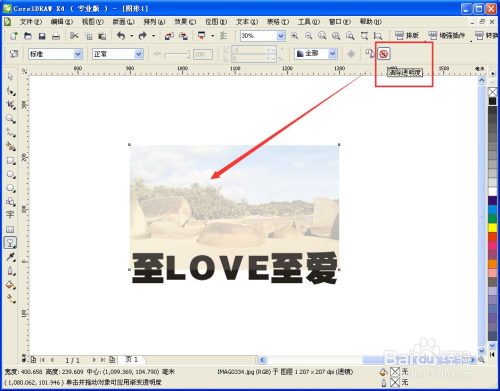Click the Export icon

point(183,36)
